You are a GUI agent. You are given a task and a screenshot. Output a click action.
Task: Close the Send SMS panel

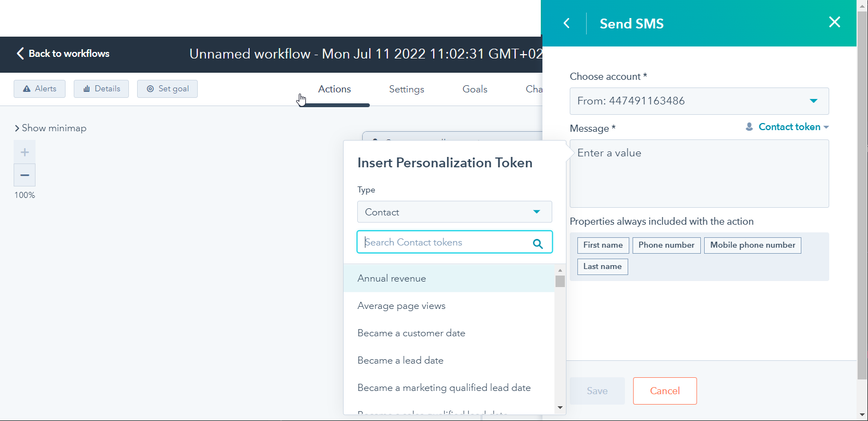pyautogui.click(x=834, y=22)
